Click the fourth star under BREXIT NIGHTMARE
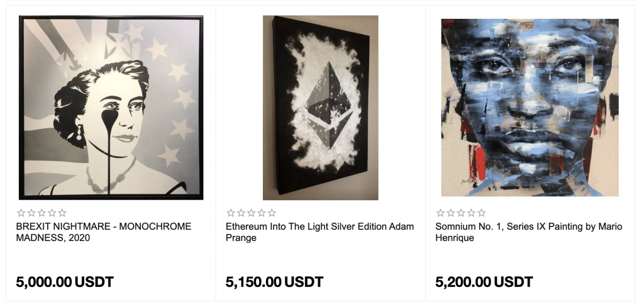644x304 pixels. tap(52, 213)
